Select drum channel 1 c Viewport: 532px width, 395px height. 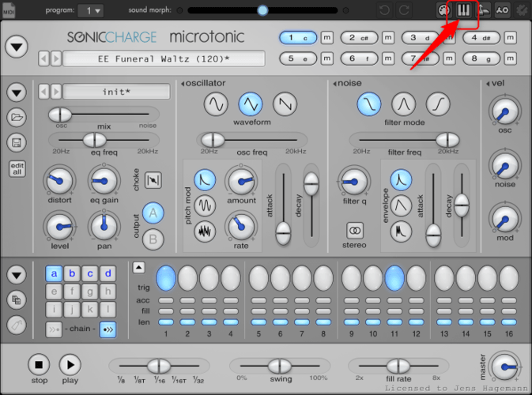click(298, 38)
